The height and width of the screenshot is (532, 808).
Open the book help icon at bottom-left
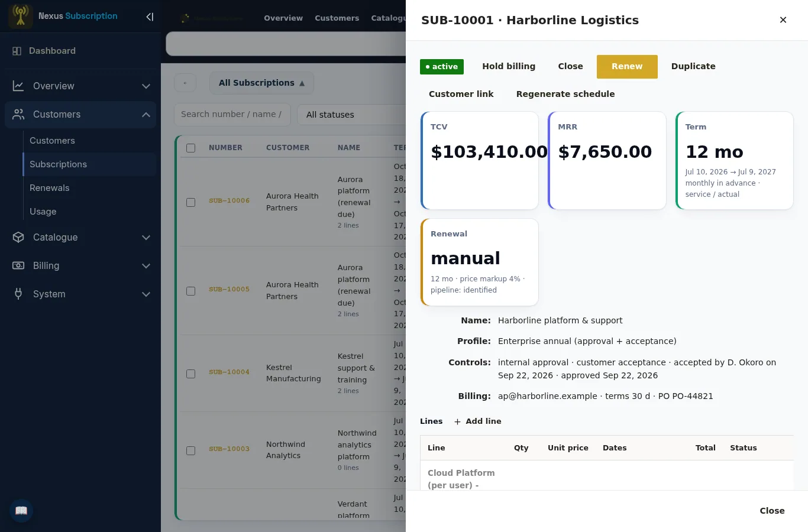(21, 511)
